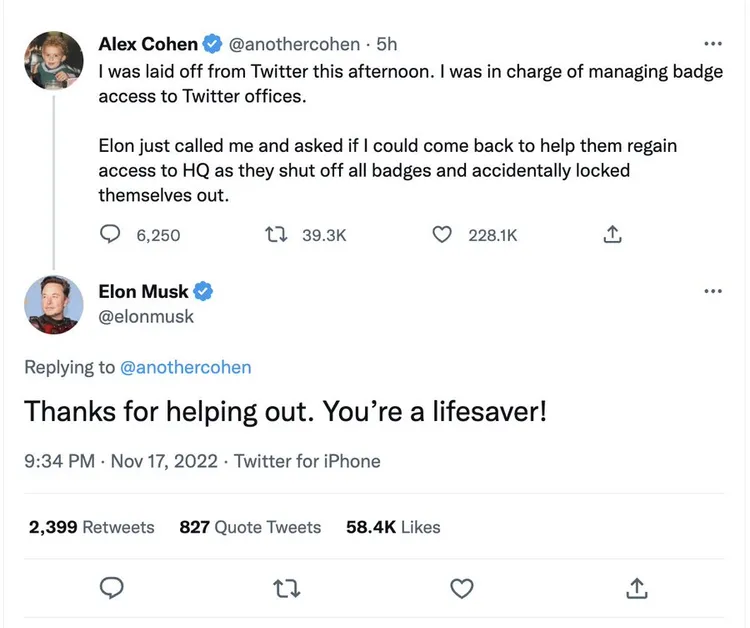Click the @anothercohen reply mention link

(185, 367)
